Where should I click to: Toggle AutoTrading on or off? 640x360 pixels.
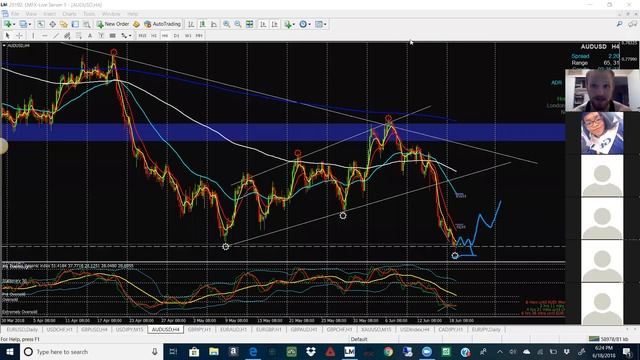point(162,24)
